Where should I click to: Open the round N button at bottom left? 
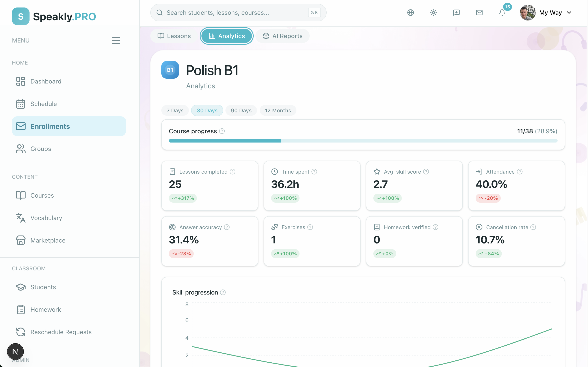[15, 351]
